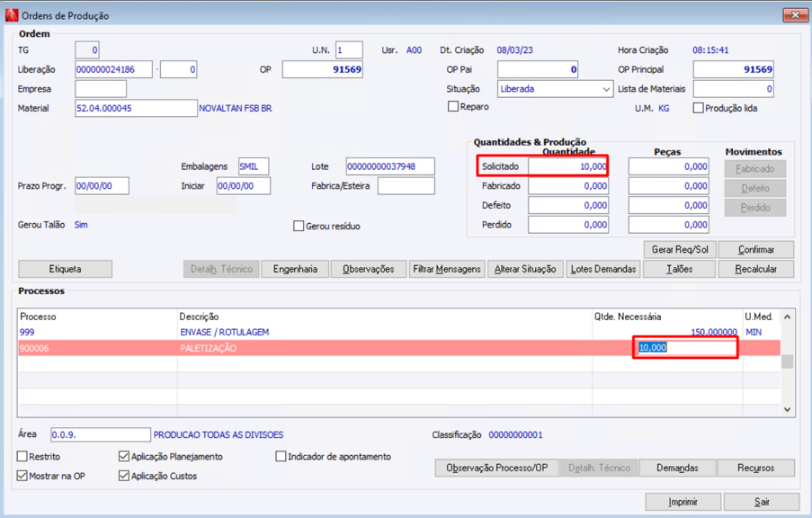The image size is (812, 518).
Task: Close the Ordens de Produção window
Action: (795, 15)
